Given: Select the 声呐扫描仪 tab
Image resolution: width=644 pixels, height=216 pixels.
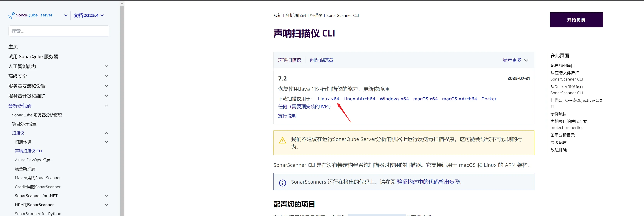Looking at the screenshot, I should pos(290,60).
